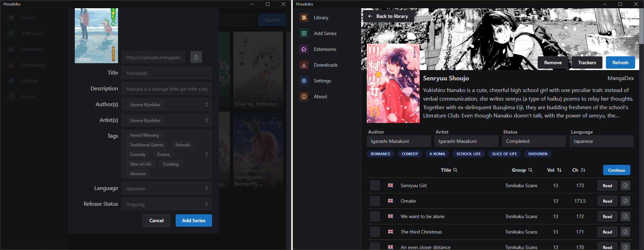
Task: Focus the Title field containing Yotsuba&!
Action: (x=166, y=73)
